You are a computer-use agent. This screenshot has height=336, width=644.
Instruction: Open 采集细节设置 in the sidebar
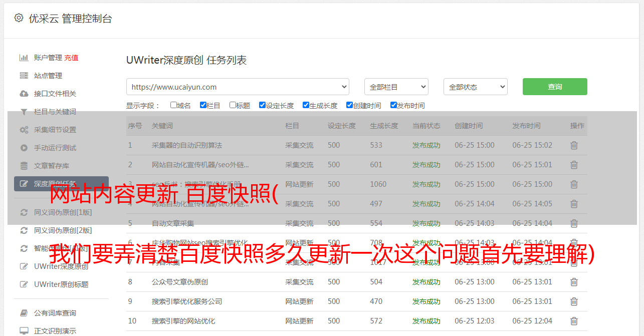coord(55,130)
